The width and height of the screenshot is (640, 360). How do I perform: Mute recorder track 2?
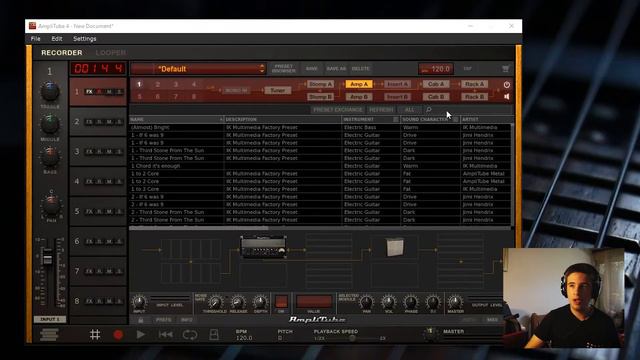click(x=109, y=122)
